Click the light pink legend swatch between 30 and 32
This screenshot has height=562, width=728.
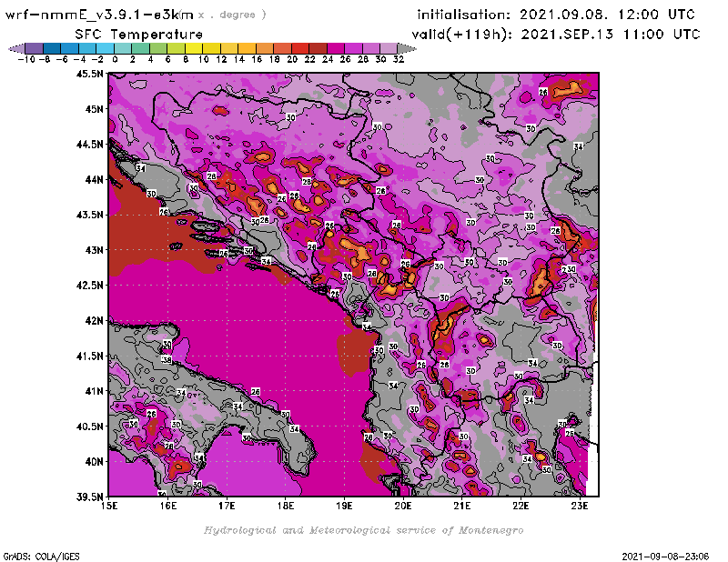[389, 49]
